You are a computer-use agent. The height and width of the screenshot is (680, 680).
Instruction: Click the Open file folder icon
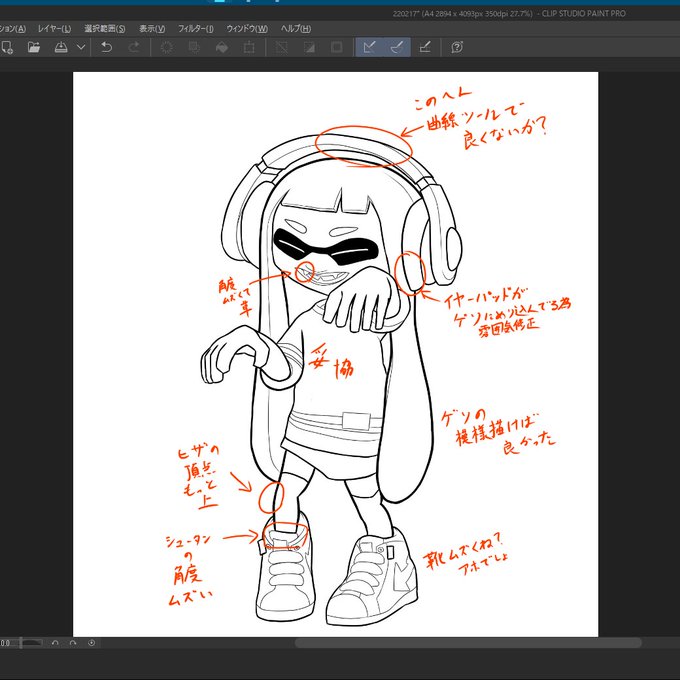coord(34,47)
